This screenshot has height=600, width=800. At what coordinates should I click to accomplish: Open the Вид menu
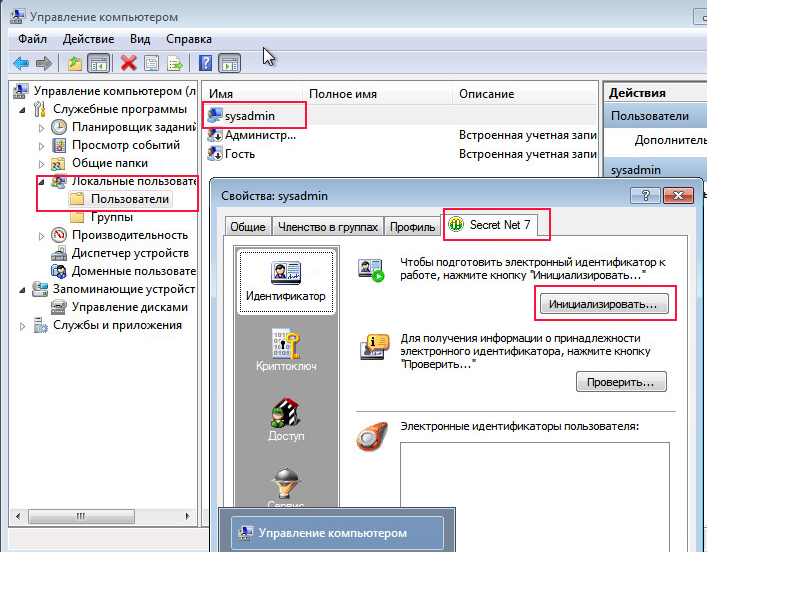(140, 39)
